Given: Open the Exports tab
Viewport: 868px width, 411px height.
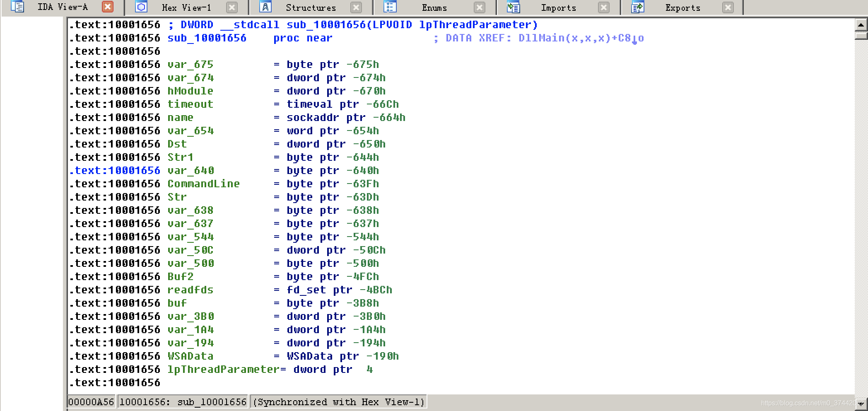Looking at the screenshot, I should point(682,7).
